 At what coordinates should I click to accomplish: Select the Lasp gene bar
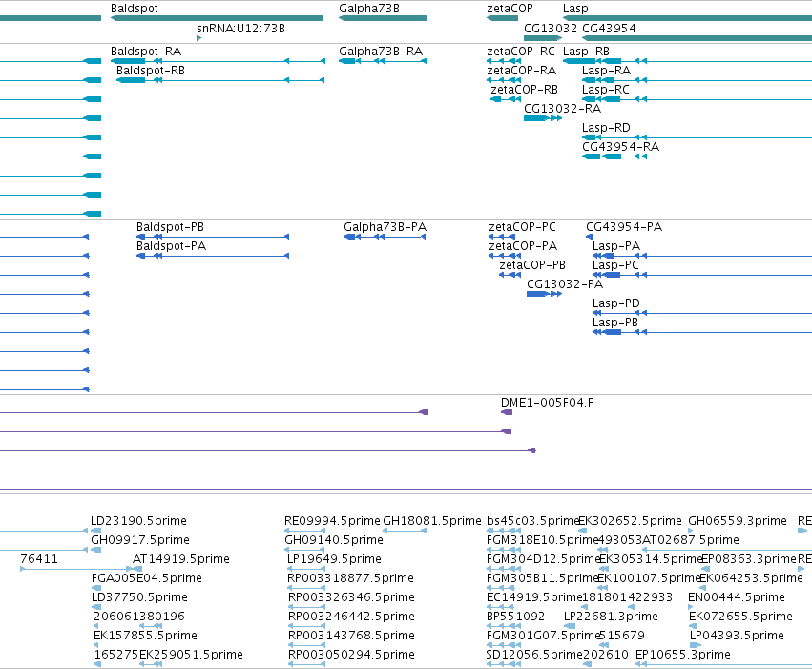687,18
